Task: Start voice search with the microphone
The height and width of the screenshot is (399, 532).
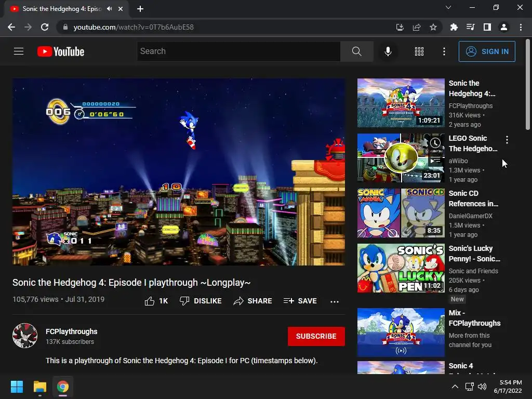Action: 388,51
